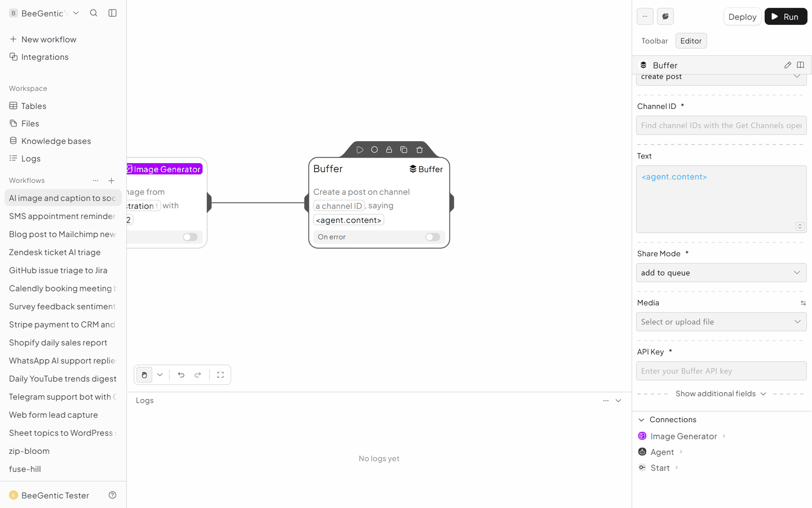Collapse the left sidebar panel
The image size is (812, 508).
pyautogui.click(x=113, y=13)
